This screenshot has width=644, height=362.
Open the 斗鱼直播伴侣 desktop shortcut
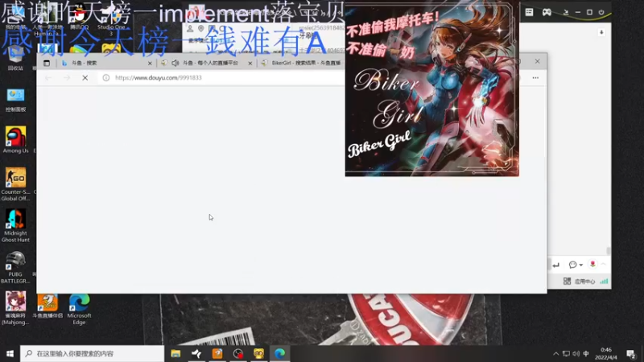tap(47, 306)
